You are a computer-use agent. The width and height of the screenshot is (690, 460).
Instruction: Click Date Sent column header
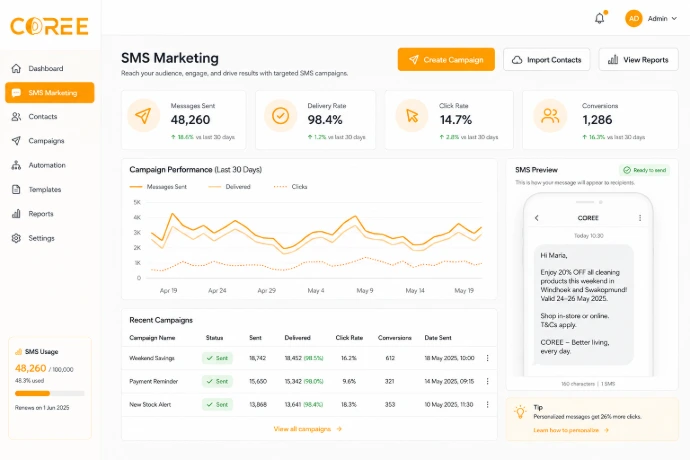point(438,338)
